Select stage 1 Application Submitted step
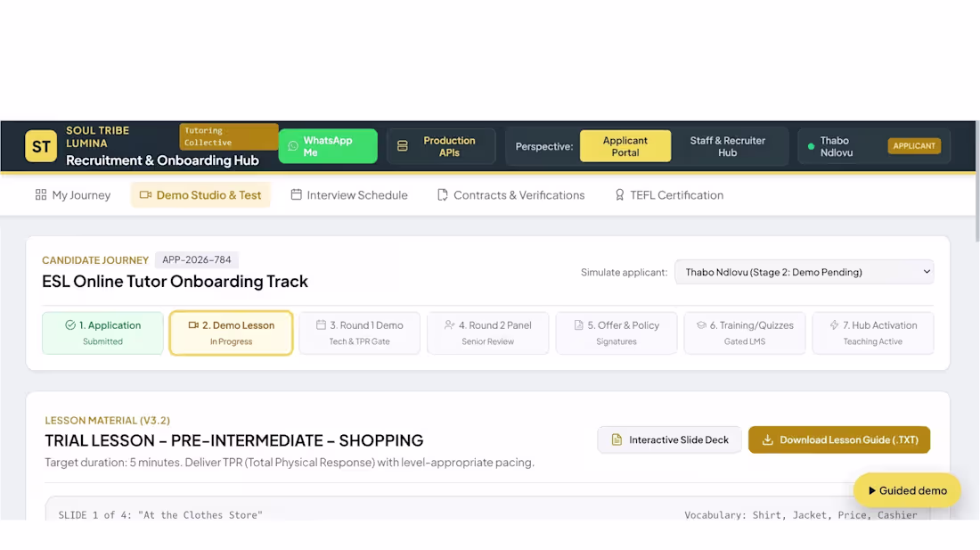980x550 pixels. point(102,333)
